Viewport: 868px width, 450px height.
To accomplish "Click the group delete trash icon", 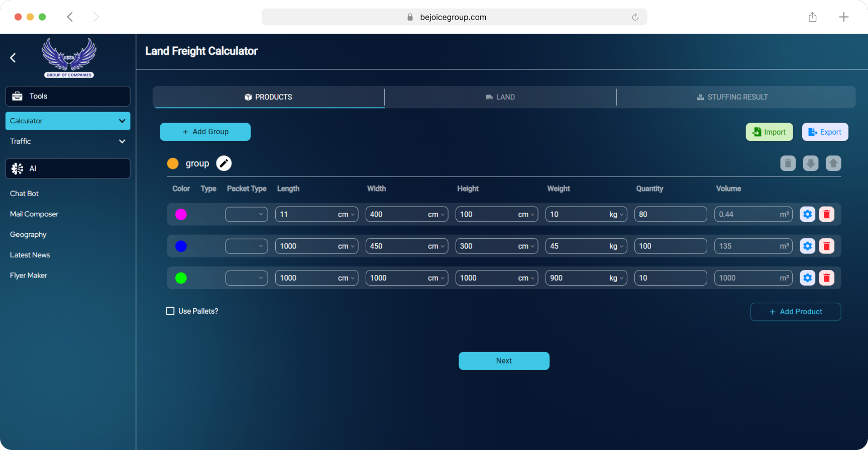I will pos(788,163).
